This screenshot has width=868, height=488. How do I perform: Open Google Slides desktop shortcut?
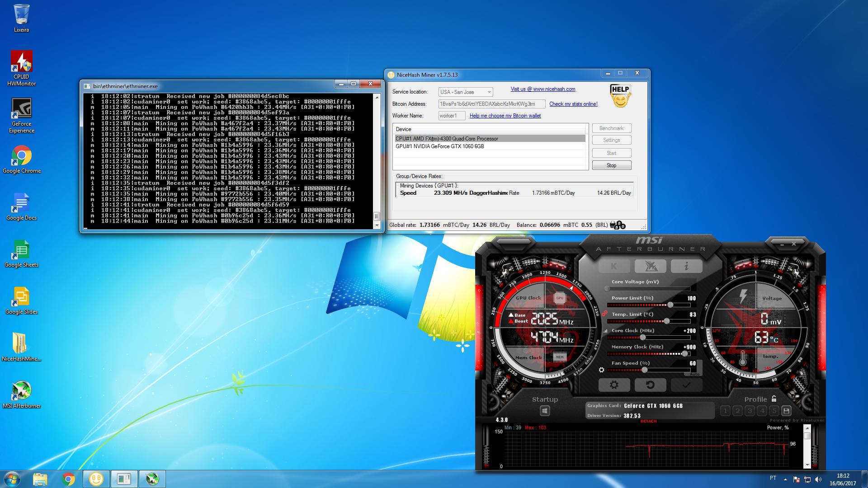(21, 300)
